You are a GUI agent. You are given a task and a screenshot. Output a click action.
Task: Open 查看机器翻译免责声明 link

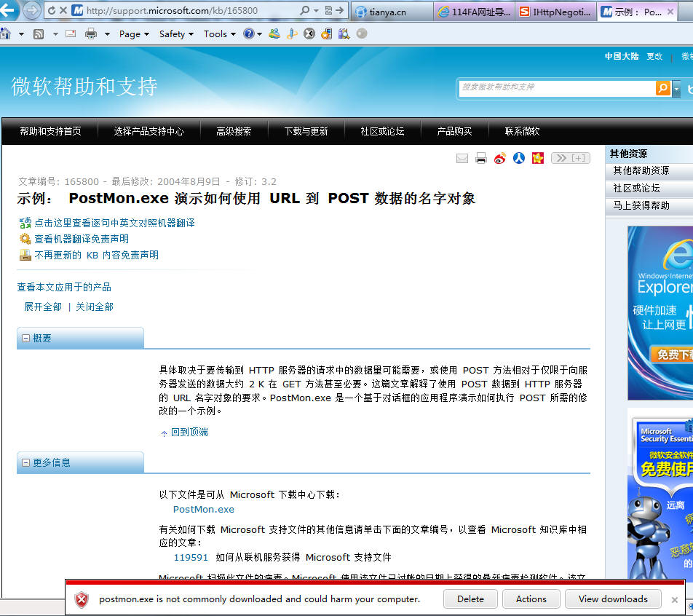[82, 240]
